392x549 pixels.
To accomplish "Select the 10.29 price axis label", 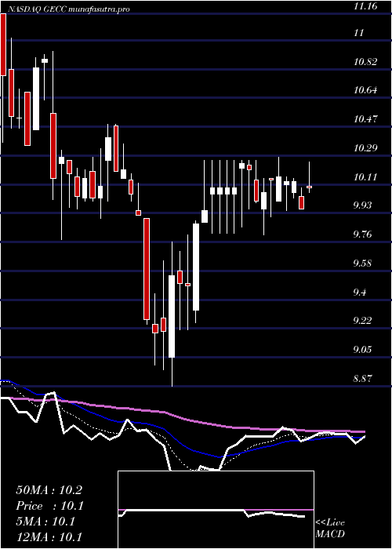I will click(x=365, y=148).
